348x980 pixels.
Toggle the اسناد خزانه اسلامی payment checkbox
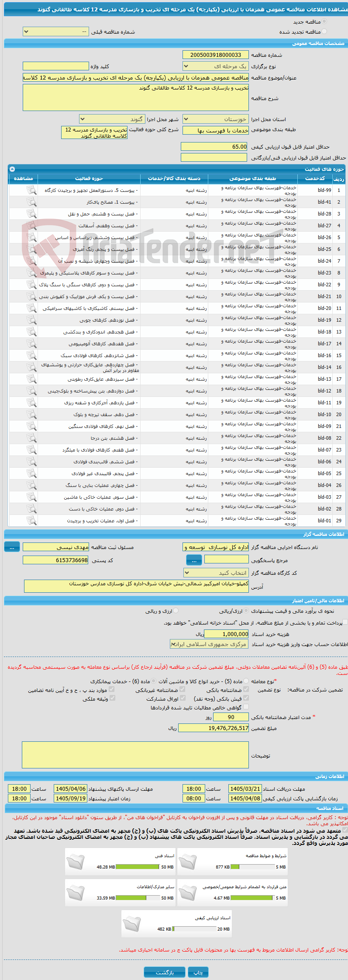[345, 622]
